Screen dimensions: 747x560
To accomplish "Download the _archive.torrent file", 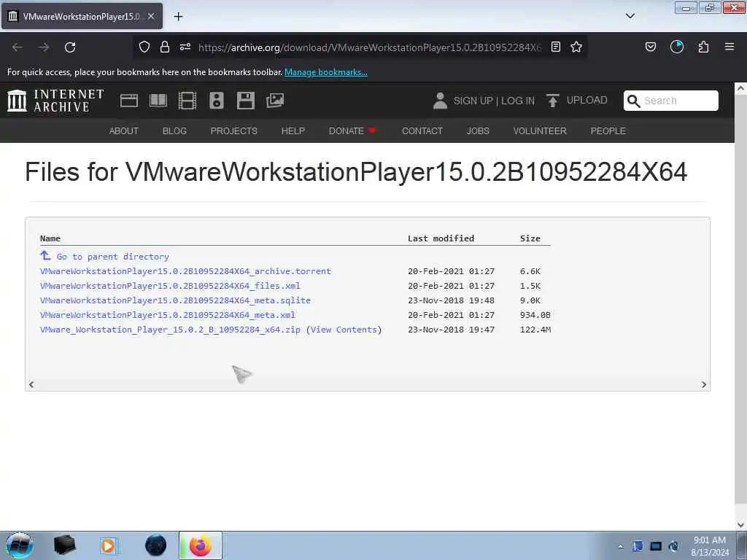I will pos(185,271).
